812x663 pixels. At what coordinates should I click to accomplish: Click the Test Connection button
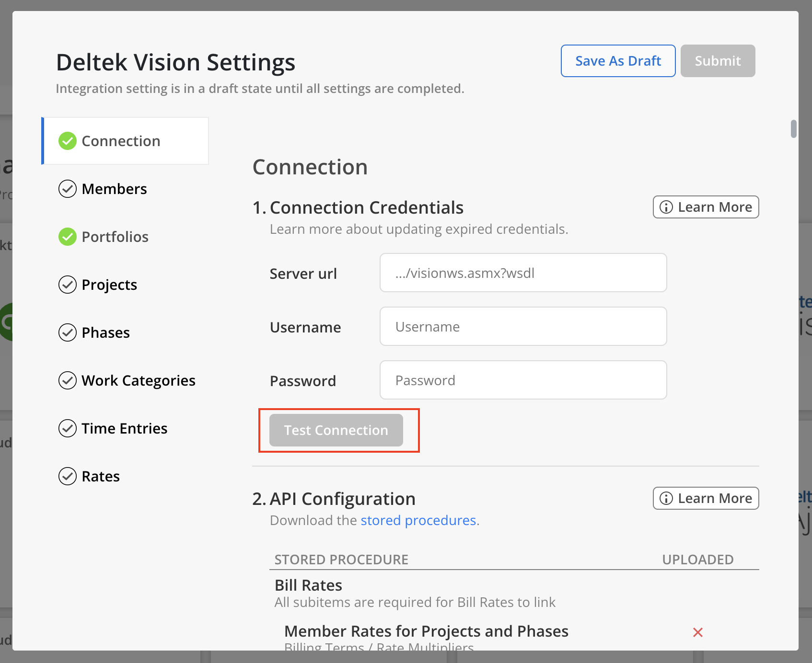pos(336,430)
